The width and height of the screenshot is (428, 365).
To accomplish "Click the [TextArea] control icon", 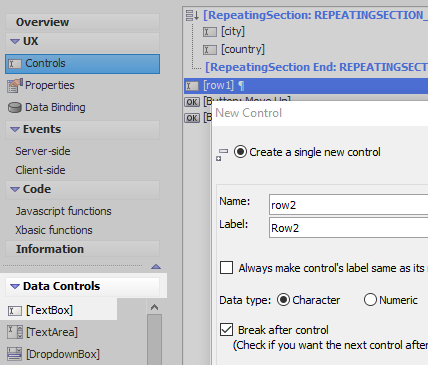I will click(15, 332).
